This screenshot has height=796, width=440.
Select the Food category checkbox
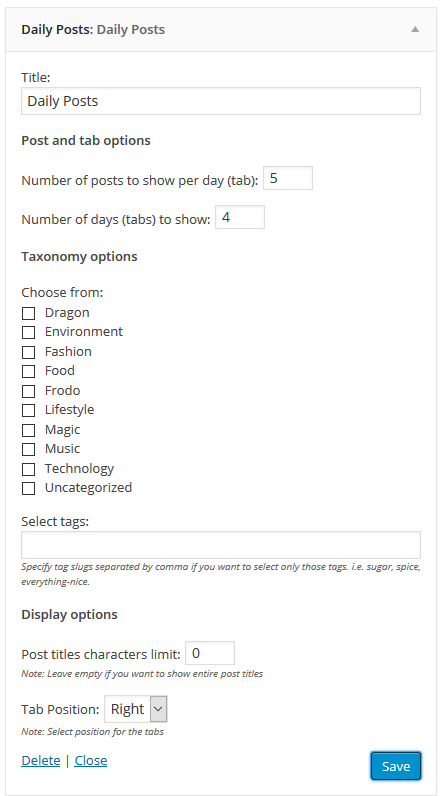tap(28, 372)
